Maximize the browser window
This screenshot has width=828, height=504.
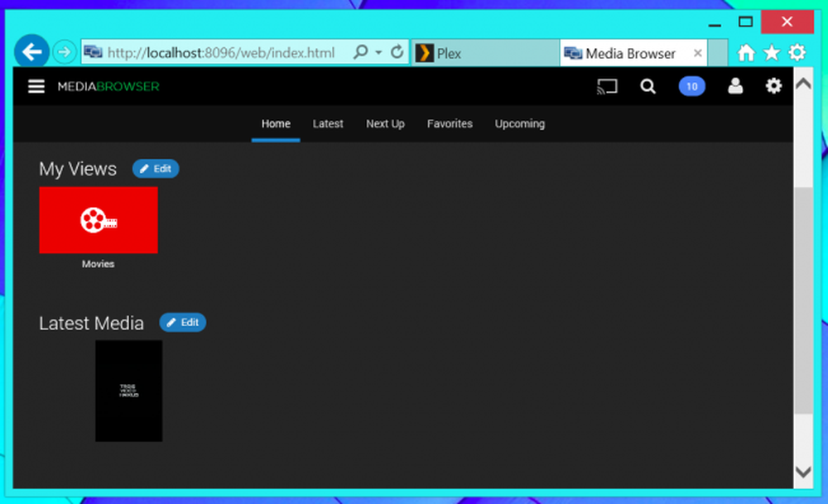coord(745,22)
